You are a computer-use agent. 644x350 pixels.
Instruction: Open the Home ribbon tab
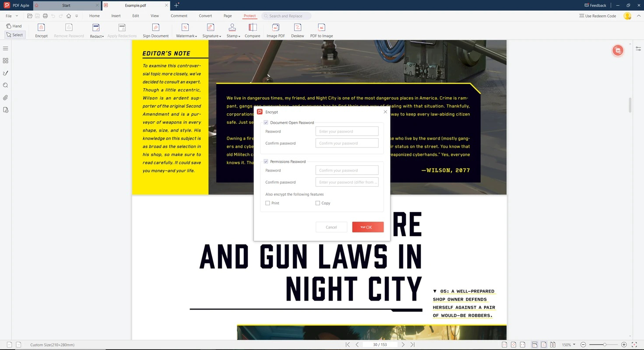pos(95,16)
